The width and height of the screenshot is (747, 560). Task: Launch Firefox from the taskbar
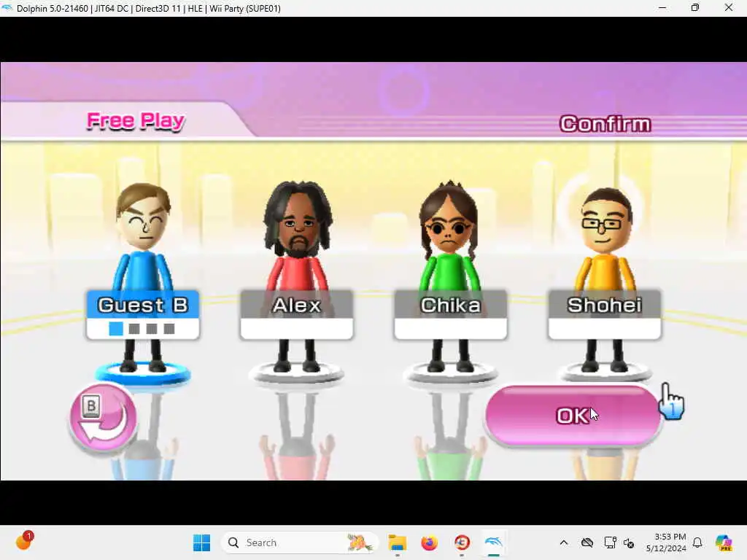[x=429, y=542]
